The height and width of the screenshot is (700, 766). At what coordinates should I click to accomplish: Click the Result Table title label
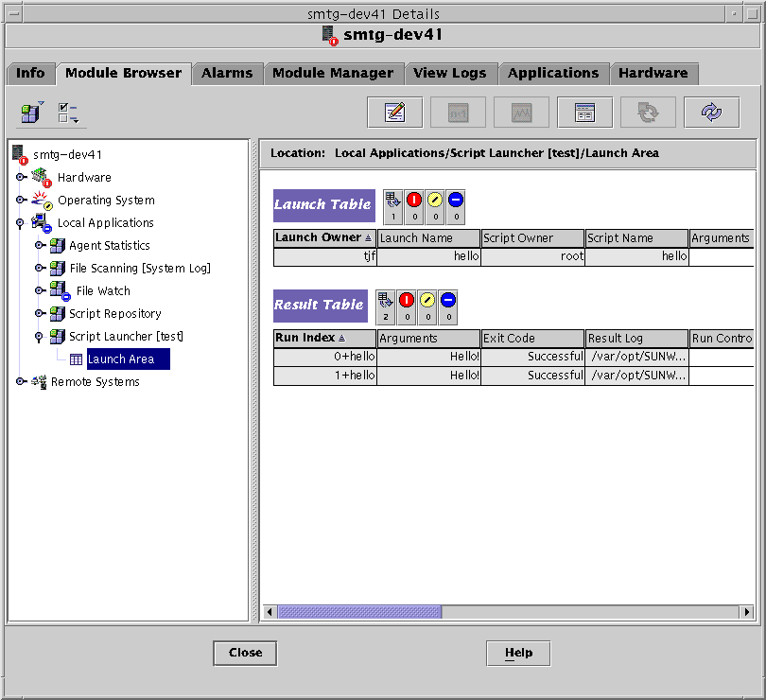[321, 306]
